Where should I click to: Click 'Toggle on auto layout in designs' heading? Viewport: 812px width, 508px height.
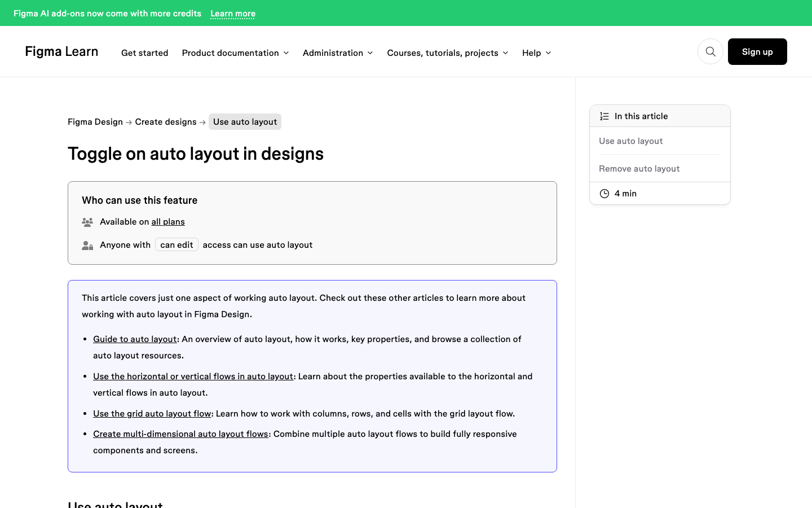pyautogui.click(x=196, y=154)
